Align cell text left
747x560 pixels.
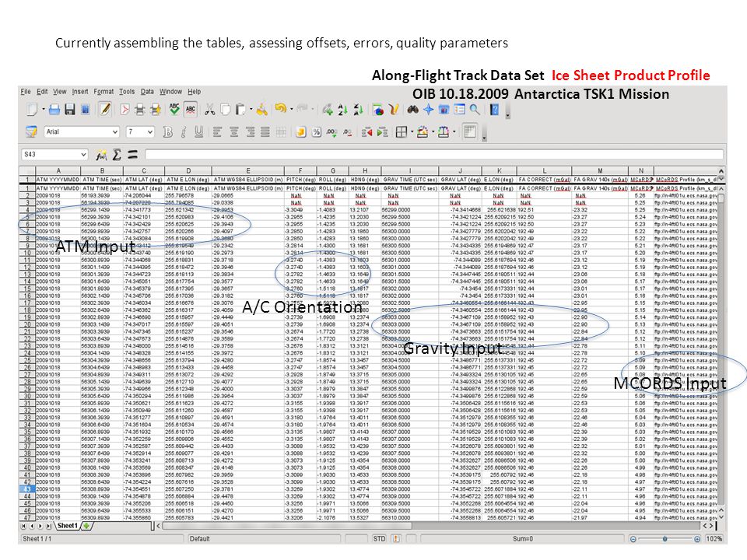pyautogui.click(x=217, y=132)
